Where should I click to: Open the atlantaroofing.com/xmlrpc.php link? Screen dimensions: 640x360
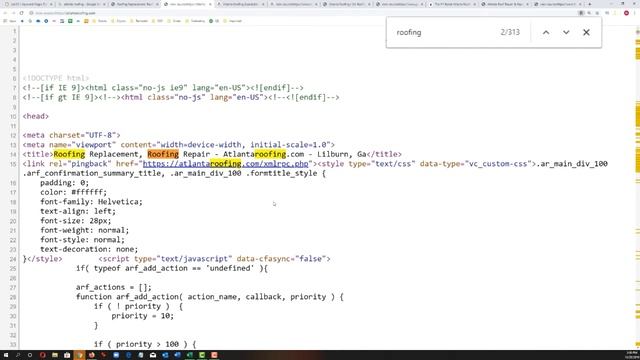[225, 164]
